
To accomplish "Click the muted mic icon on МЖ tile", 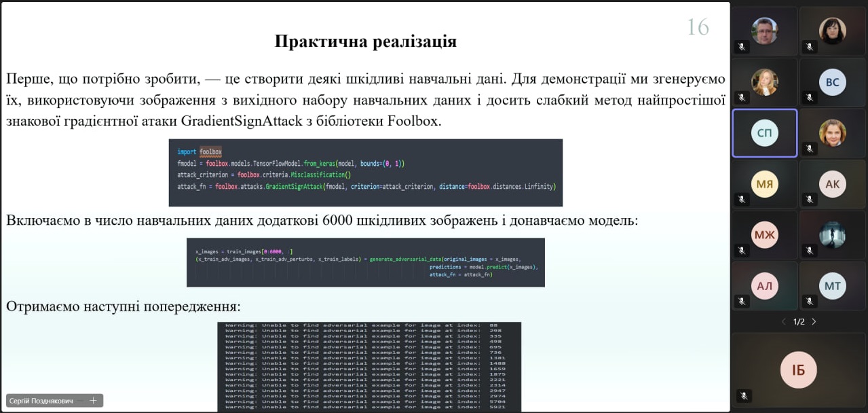I will 741,251.
